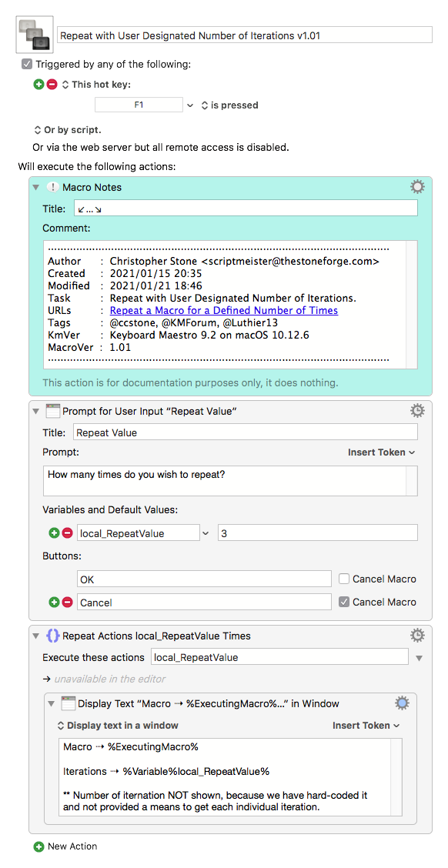Screen dimensions: 448x868
Task: Collapse the Macro Notes action
Action: [x=36, y=188]
